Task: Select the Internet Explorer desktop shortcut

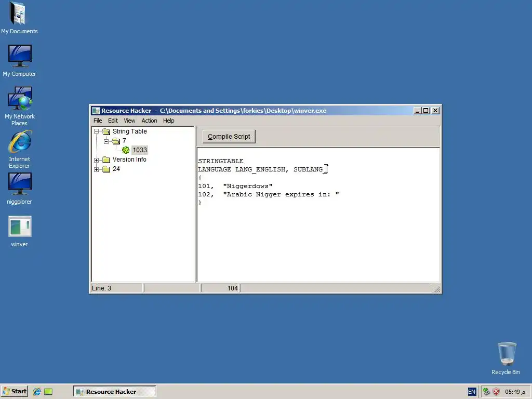Action: (19, 150)
